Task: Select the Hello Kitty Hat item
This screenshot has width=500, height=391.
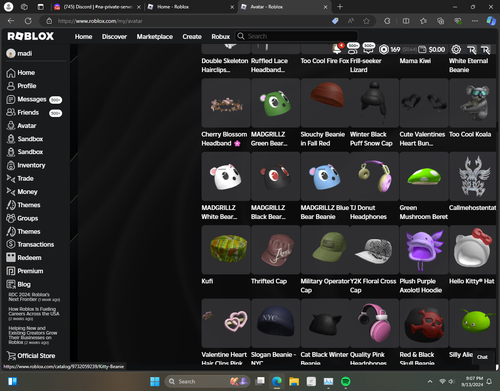Action: click(473, 250)
